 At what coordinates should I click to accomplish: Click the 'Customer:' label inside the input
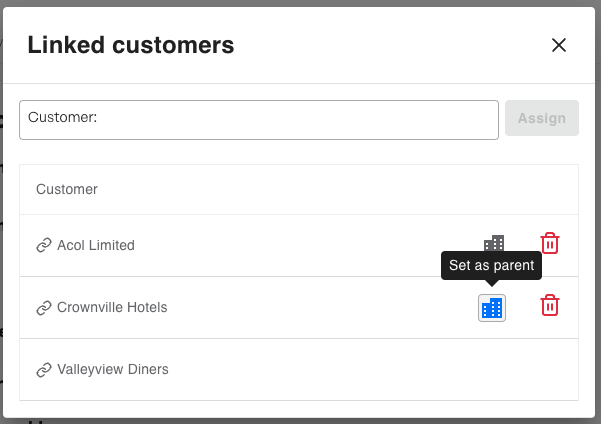click(x=62, y=118)
